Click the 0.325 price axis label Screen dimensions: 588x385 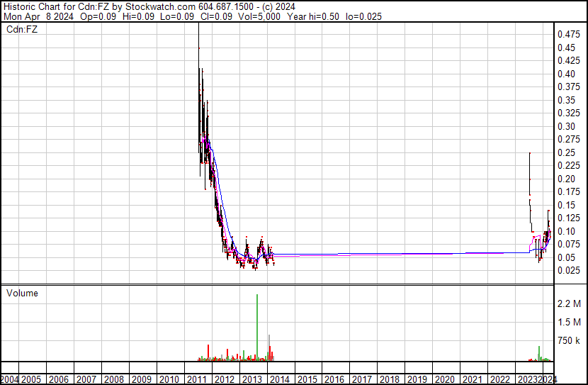click(569, 113)
